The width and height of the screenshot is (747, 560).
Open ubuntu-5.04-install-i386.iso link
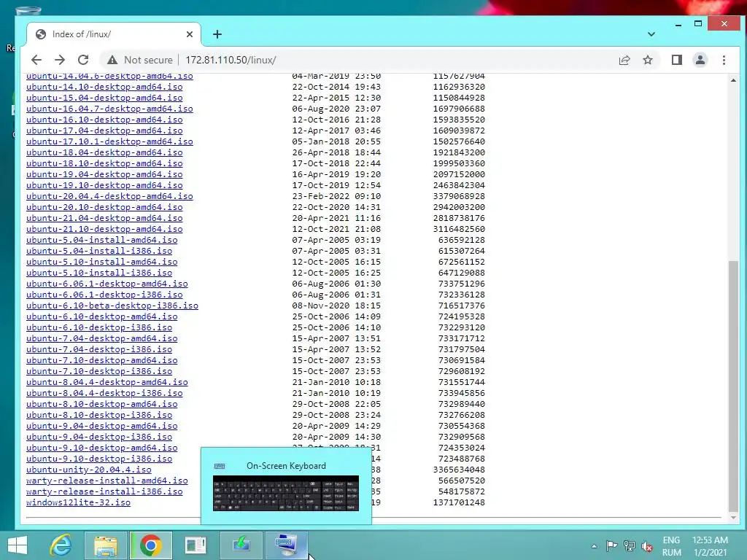point(99,252)
